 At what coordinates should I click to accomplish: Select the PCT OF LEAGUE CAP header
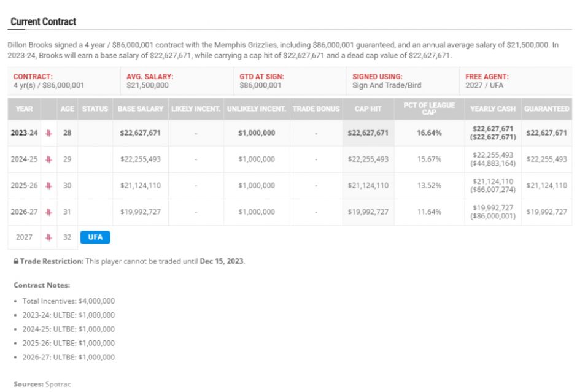[429, 109]
